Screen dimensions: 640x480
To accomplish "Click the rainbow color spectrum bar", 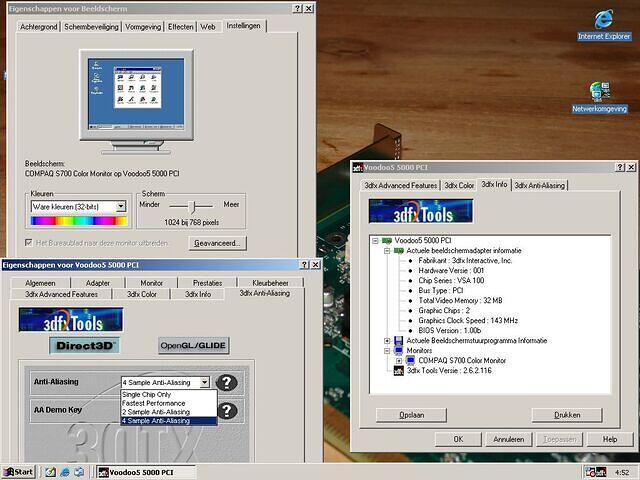I will click(79, 221).
